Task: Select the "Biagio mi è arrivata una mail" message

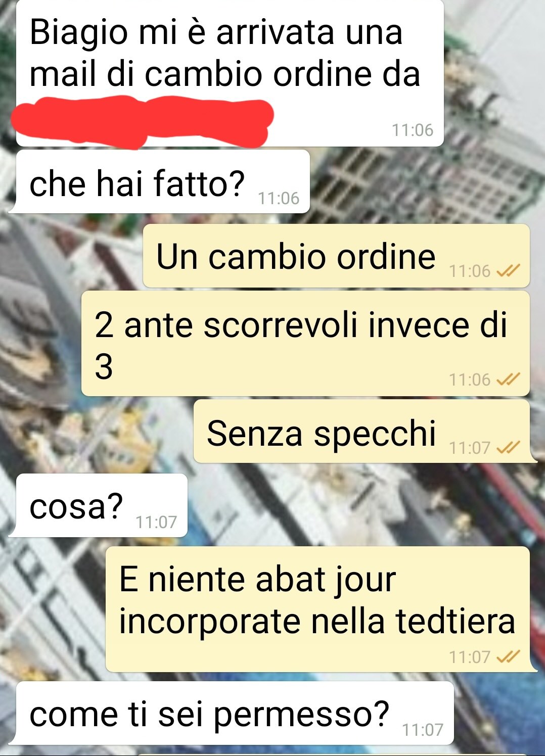Action: coord(230,74)
